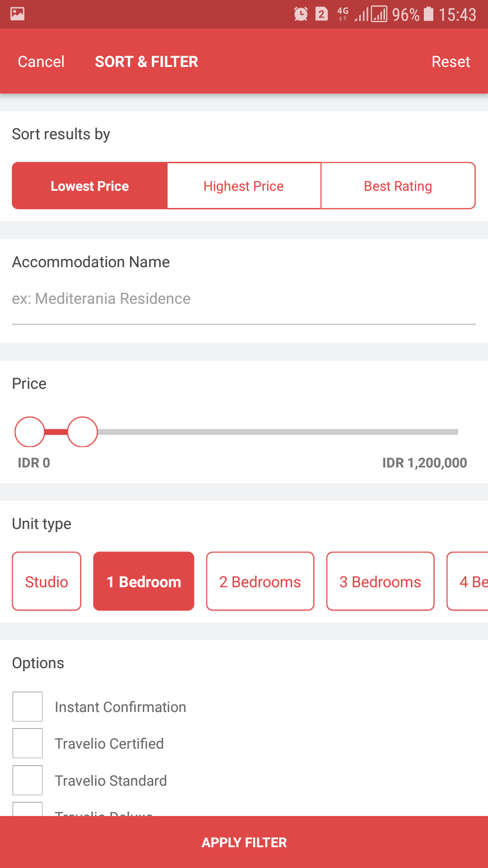This screenshot has height=868, width=488.
Task: Sort results by Best Rating
Action: tap(398, 186)
